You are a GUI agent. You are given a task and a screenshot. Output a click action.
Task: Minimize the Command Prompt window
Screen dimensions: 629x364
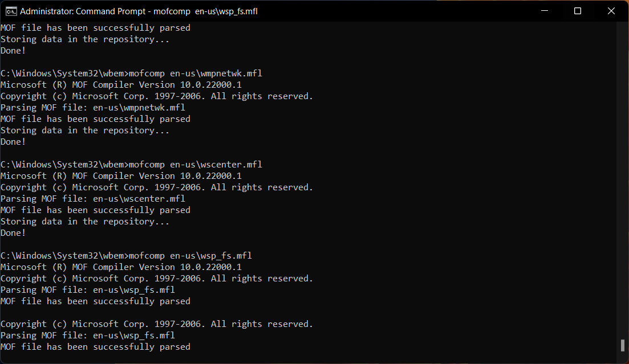click(544, 11)
